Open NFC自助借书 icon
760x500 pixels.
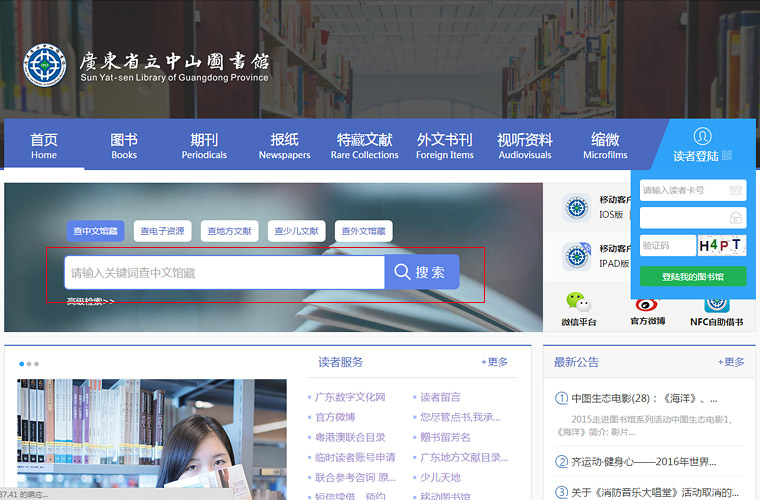tap(716, 305)
